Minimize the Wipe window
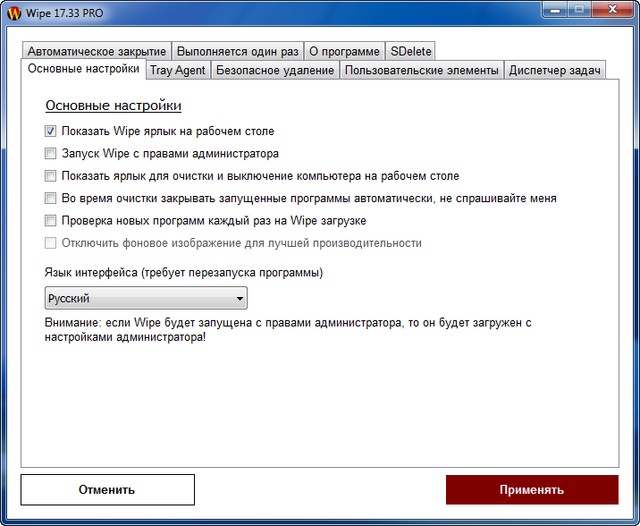Image resolution: width=640 pixels, height=526 pixels. coord(555,10)
